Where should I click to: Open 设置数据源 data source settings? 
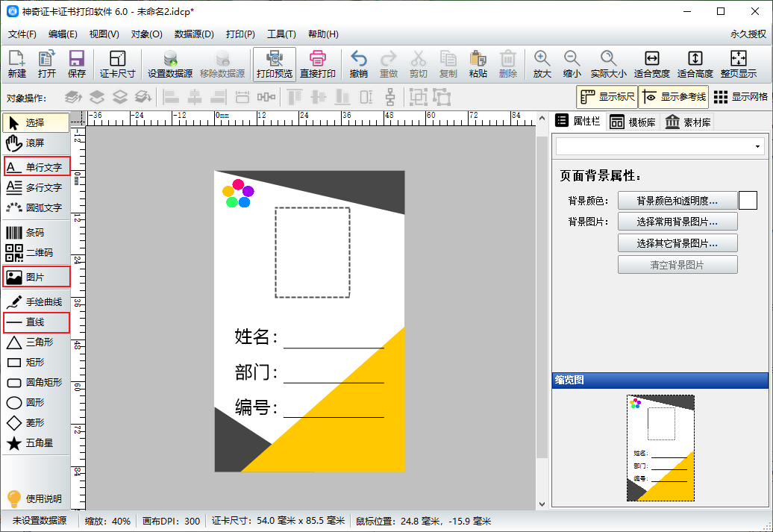click(x=170, y=64)
